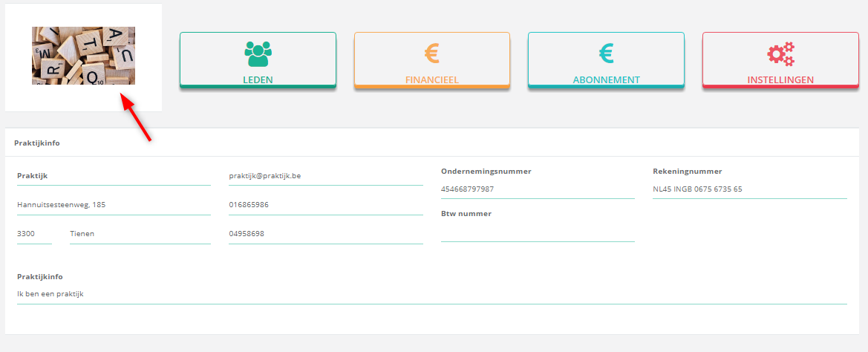The height and width of the screenshot is (352, 868).
Task: Click the people icon for Leden
Action: 258,54
